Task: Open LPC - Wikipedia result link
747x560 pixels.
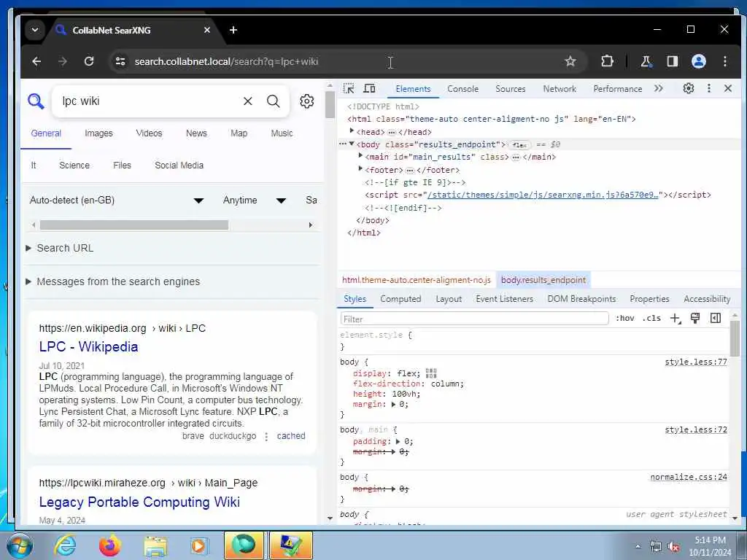Action: [88, 346]
